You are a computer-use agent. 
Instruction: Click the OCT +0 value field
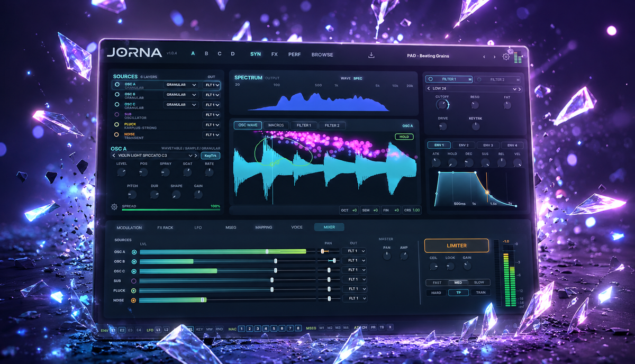[x=349, y=211]
